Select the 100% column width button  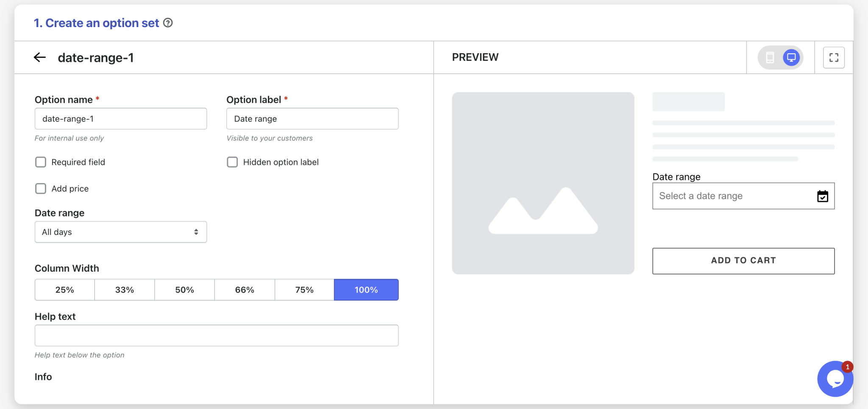pos(366,290)
